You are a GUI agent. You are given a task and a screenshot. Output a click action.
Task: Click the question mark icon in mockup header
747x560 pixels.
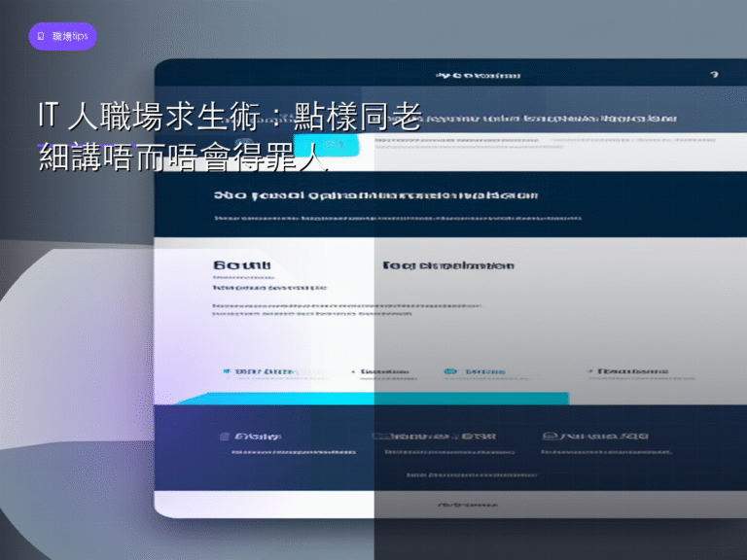pos(714,75)
